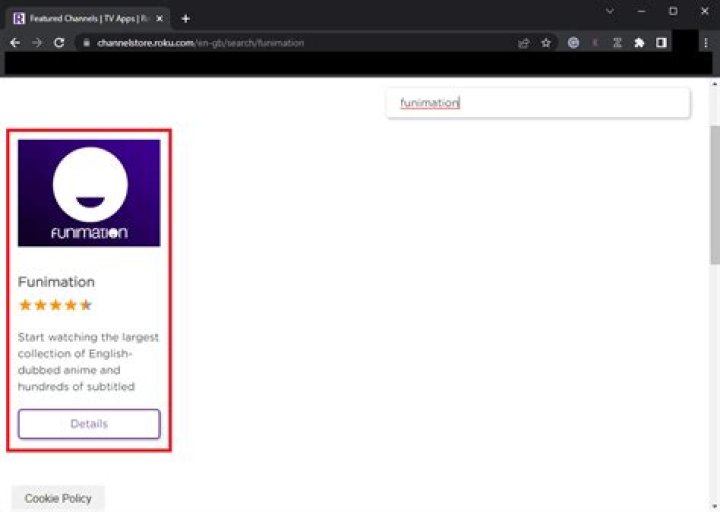Viewport: 720px width, 512px height.
Task: Click the funimation search field
Action: pos(538,103)
